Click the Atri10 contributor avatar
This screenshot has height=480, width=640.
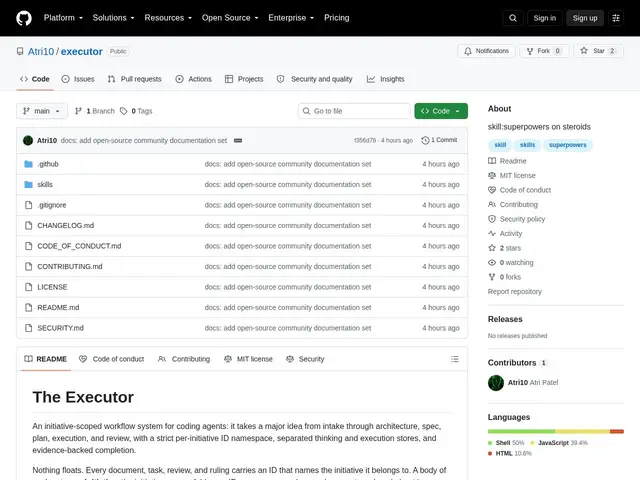pyautogui.click(x=496, y=383)
